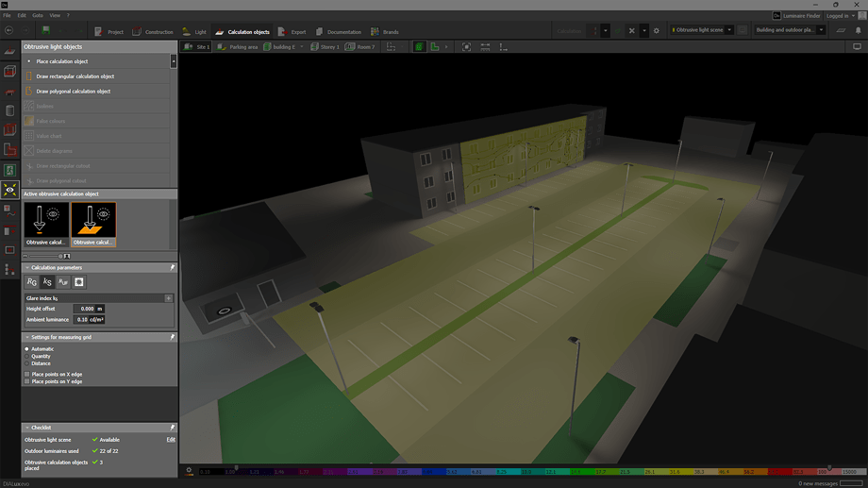The width and height of the screenshot is (868, 488).
Task: Open the Goto menu
Action: [38, 15]
